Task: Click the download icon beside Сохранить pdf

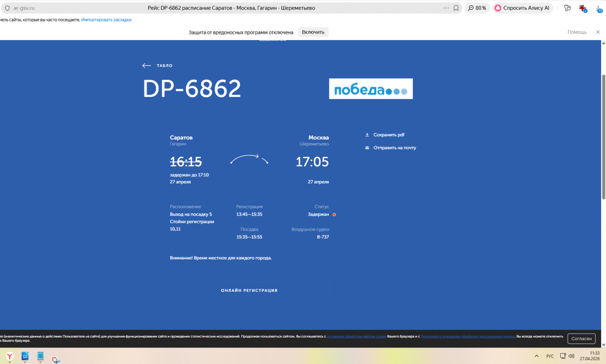Action: pos(367,135)
